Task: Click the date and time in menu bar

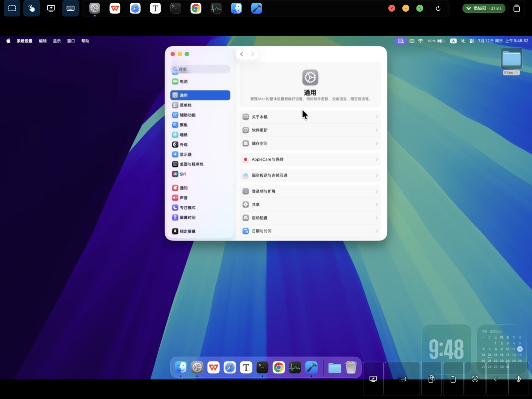Action: tap(503, 41)
